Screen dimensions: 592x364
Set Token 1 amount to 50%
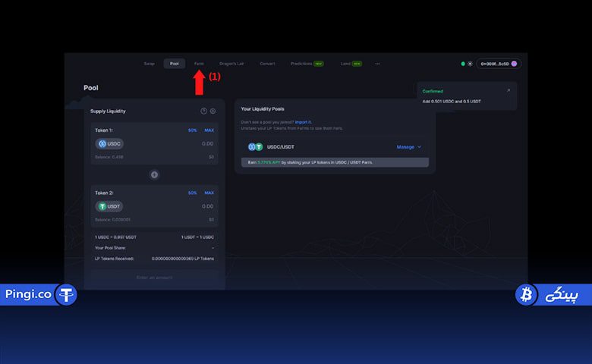(x=193, y=130)
